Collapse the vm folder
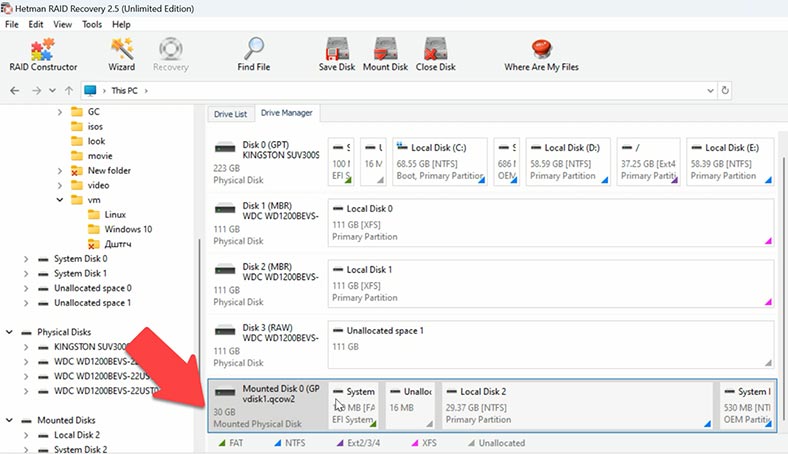This screenshot has width=788, height=454. 59,200
